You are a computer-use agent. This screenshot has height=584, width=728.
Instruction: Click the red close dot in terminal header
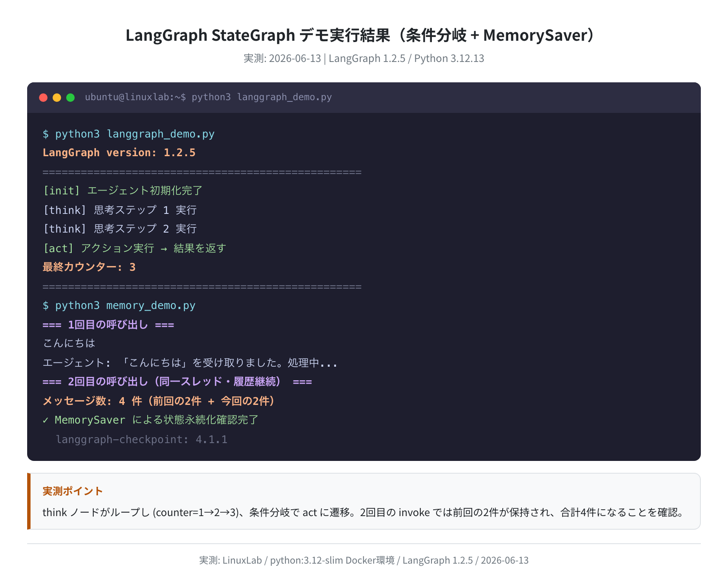[x=43, y=98]
